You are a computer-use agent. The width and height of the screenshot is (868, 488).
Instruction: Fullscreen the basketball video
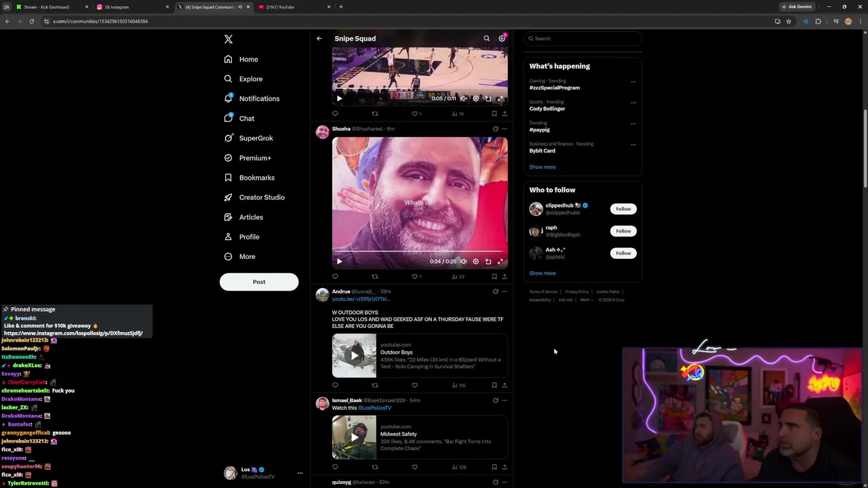click(x=500, y=98)
